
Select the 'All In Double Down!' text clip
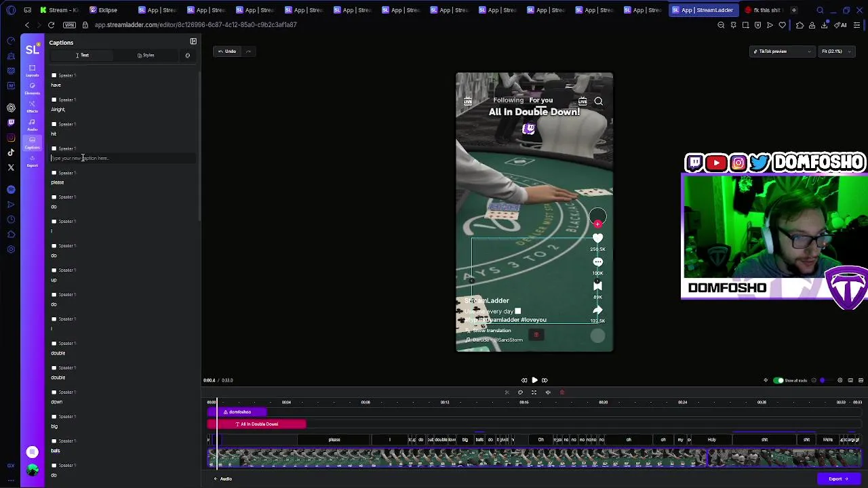pos(257,424)
